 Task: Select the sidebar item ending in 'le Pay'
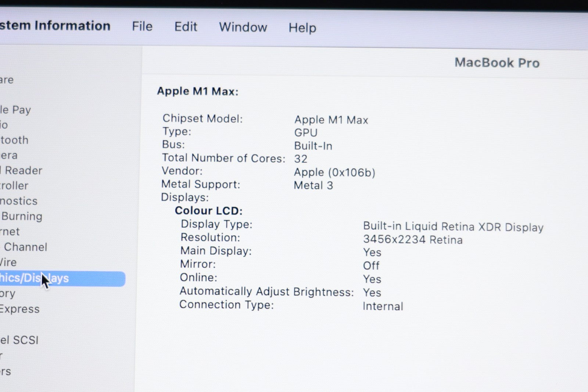coord(15,110)
